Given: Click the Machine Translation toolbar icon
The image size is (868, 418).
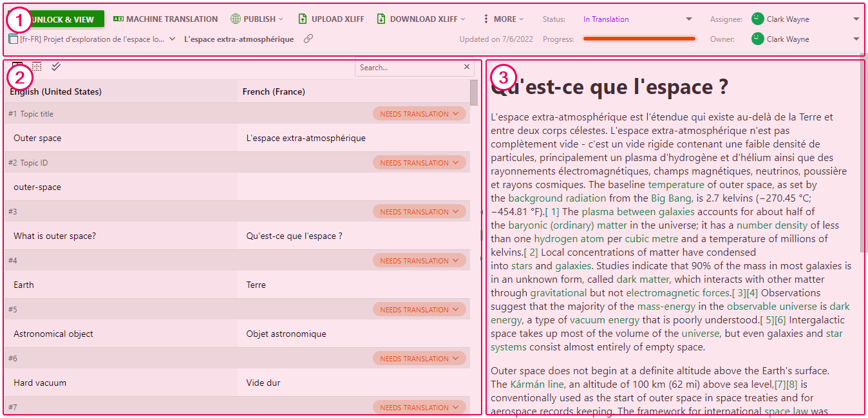Looking at the screenshot, I should pyautogui.click(x=117, y=19).
